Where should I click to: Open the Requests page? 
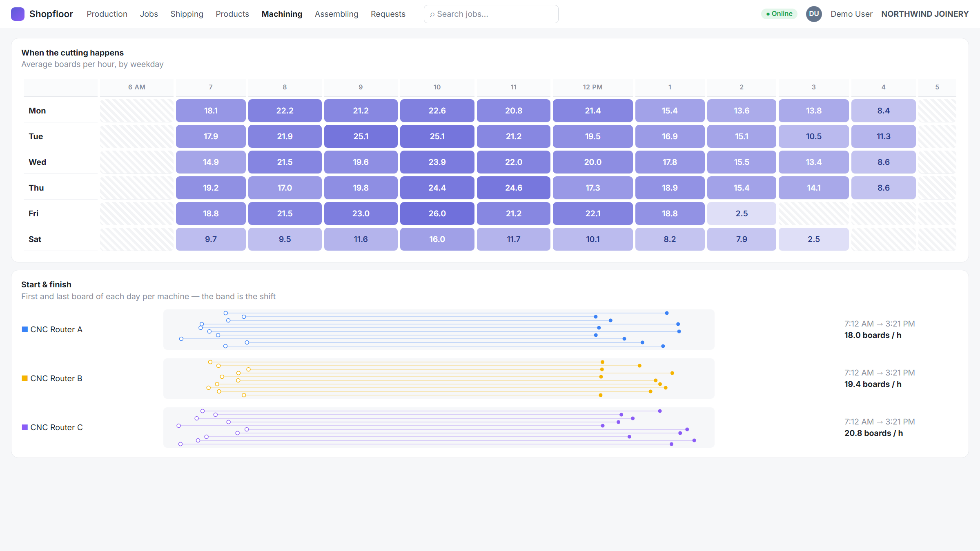click(x=388, y=14)
